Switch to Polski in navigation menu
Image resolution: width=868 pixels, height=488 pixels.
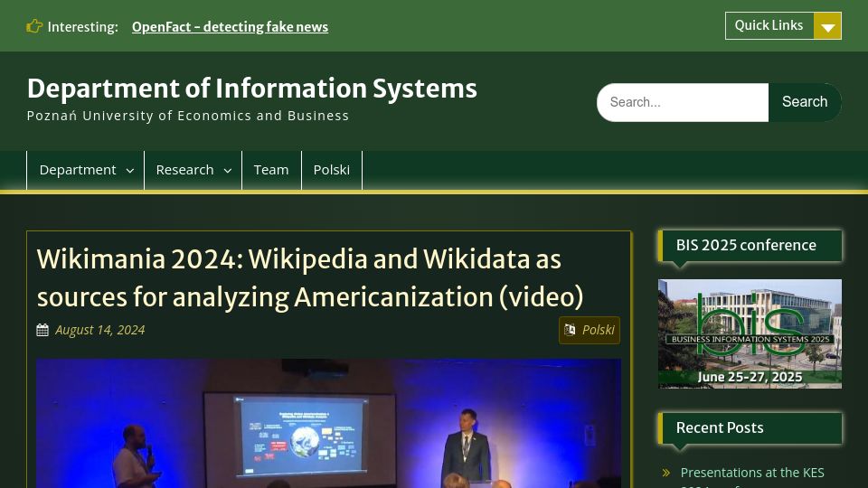332,170
